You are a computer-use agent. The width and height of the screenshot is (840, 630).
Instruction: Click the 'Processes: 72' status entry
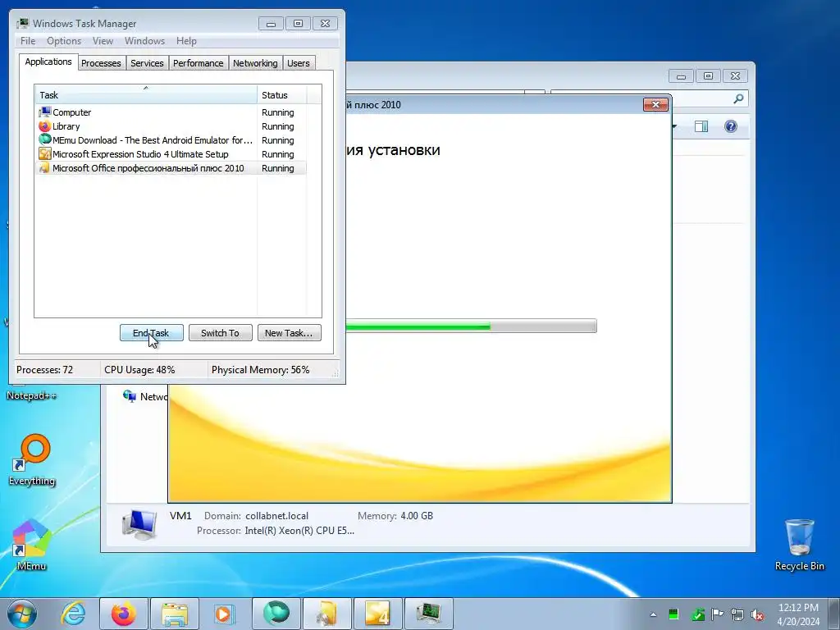44,370
